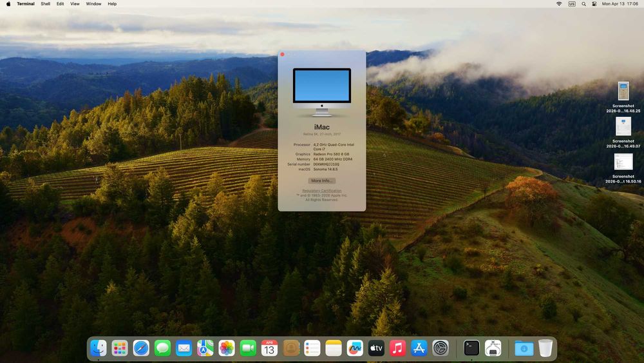Open Launchpad in the Dock

[120, 349]
